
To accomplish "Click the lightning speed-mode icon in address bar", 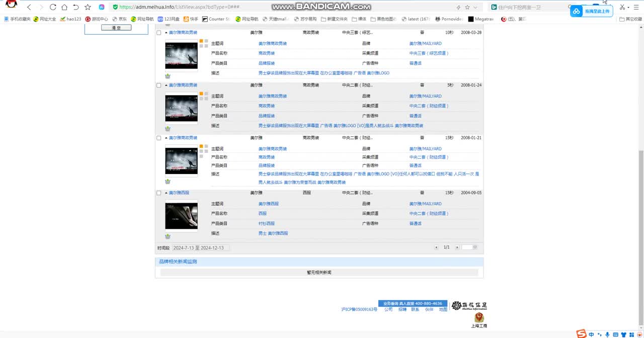I will point(458,7).
